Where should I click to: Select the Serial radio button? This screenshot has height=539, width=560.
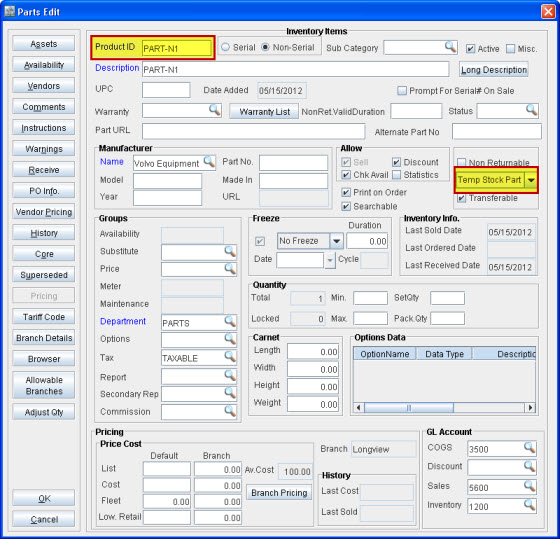(x=225, y=47)
